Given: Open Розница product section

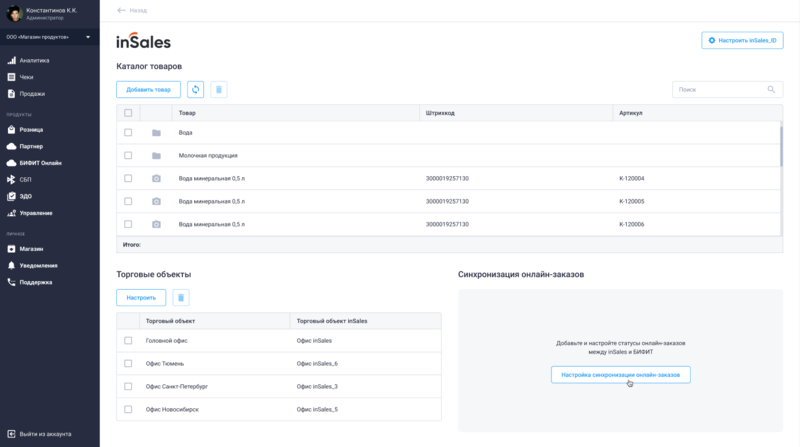Looking at the screenshot, I should click(x=25, y=130).
